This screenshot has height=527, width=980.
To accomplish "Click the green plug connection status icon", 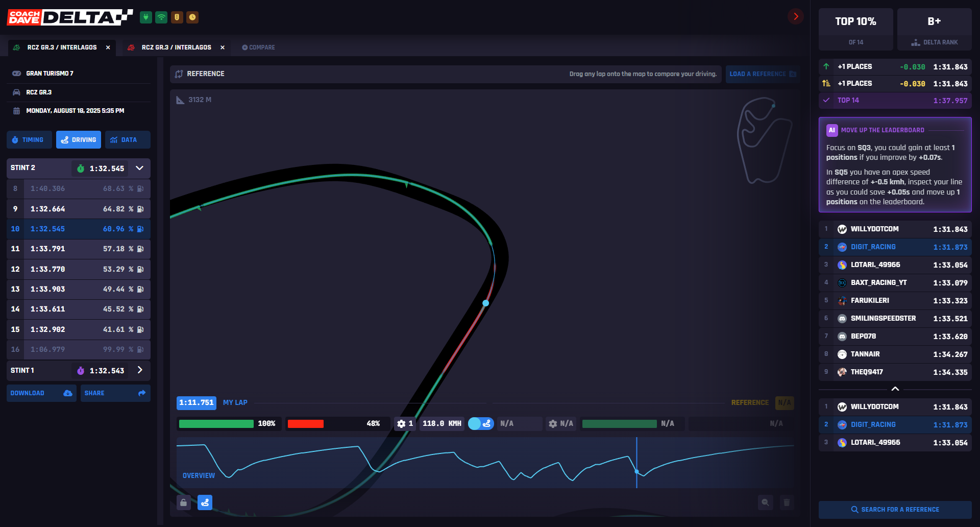I will 145,17.
